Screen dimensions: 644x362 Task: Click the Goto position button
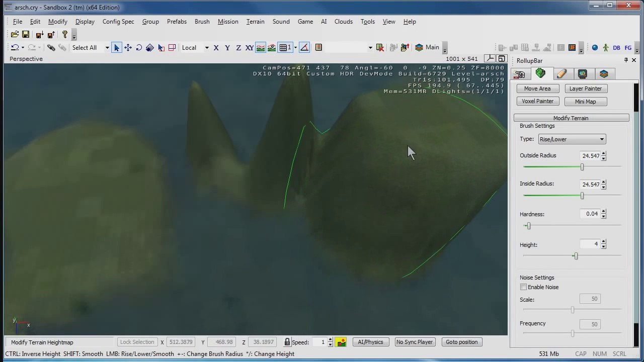(x=461, y=342)
